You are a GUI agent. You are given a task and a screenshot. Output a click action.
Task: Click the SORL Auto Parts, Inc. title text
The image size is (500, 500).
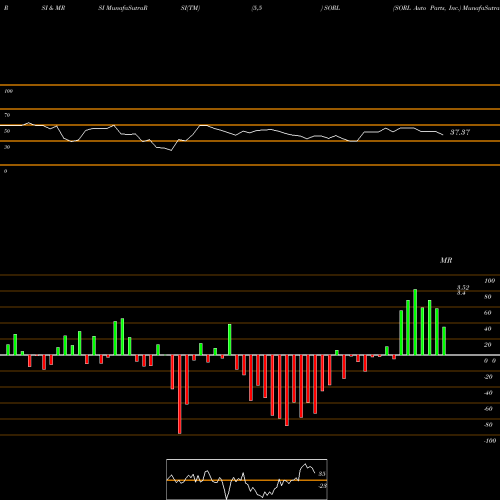pyautogui.click(x=426, y=8)
